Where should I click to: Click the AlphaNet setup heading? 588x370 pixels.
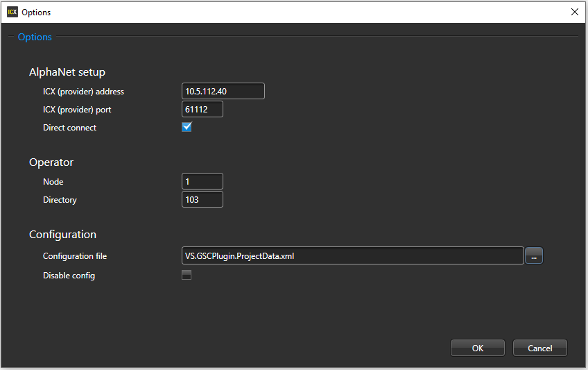tap(67, 72)
